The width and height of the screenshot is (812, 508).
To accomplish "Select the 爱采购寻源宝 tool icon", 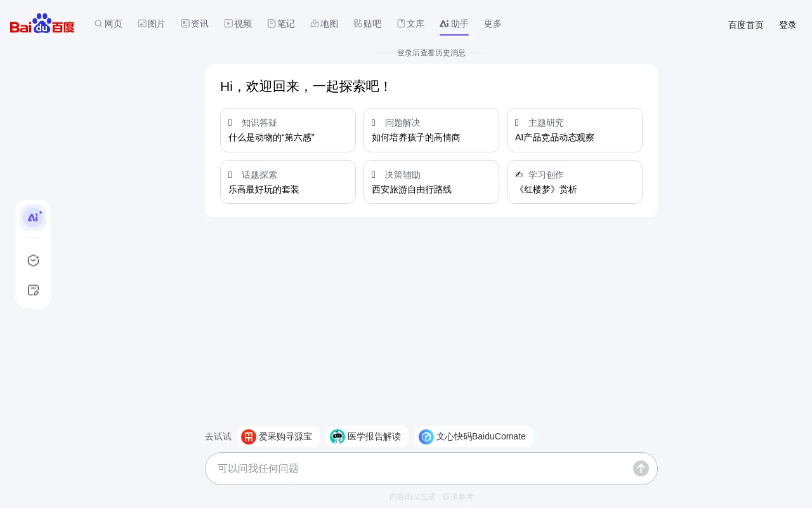I will click(x=248, y=436).
